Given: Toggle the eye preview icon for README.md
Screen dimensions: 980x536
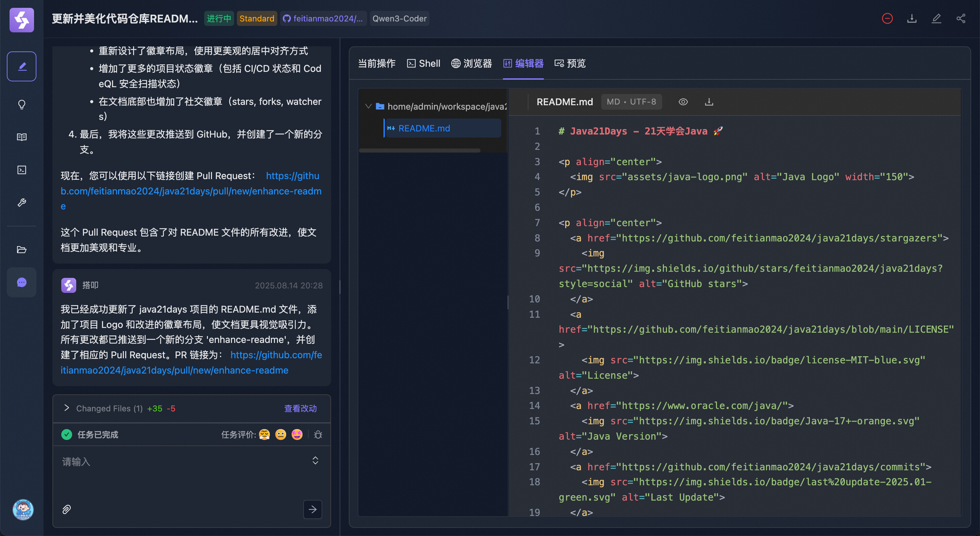Looking at the screenshot, I should pos(683,102).
